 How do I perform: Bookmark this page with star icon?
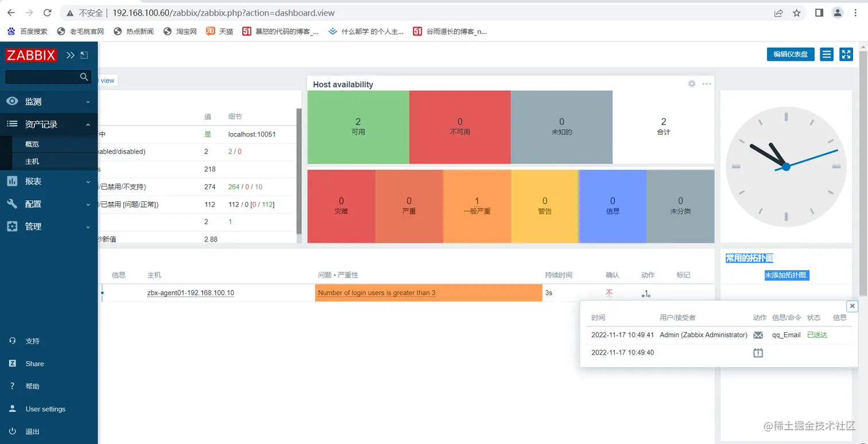click(796, 13)
